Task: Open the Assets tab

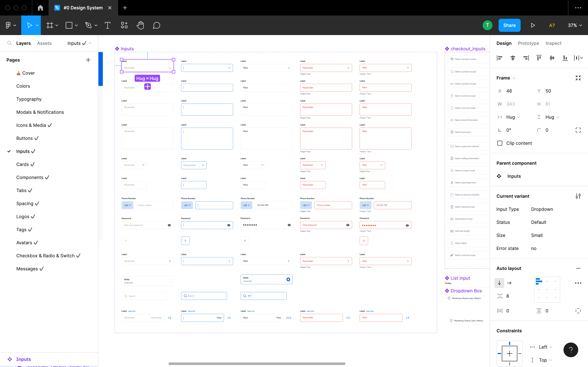Action: pos(44,43)
